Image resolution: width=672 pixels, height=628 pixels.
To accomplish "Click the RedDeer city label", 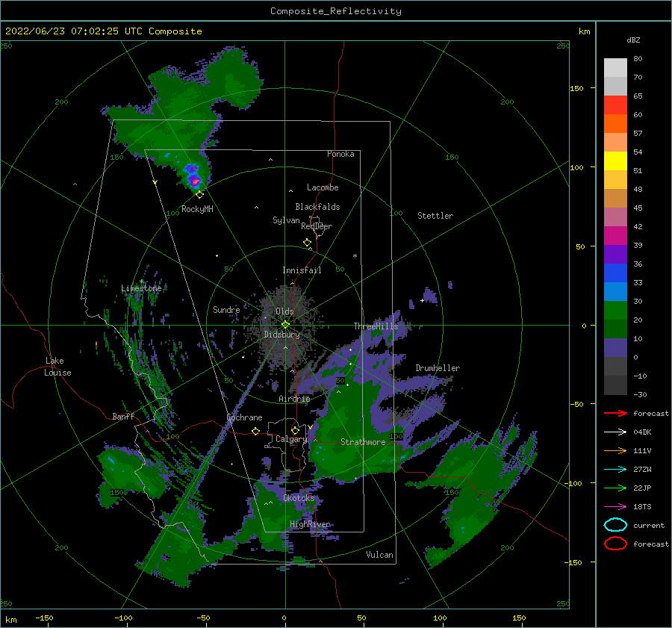I will 317,226.
